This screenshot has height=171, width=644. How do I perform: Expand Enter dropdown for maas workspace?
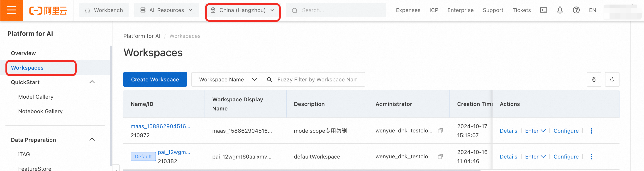click(x=535, y=131)
